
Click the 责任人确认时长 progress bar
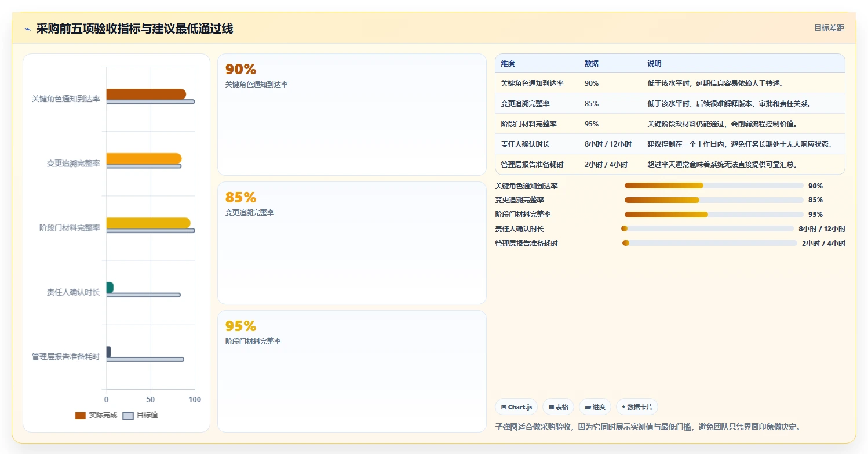[707, 228]
